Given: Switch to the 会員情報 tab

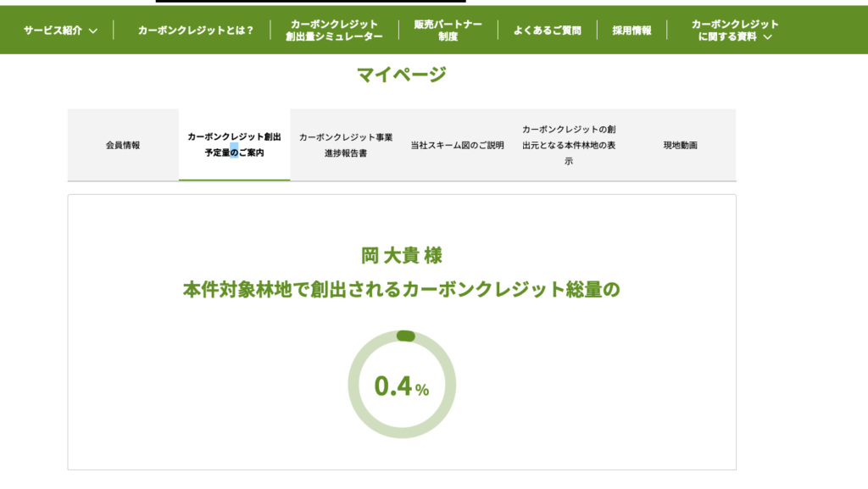Looking at the screenshot, I should click(x=123, y=145).
